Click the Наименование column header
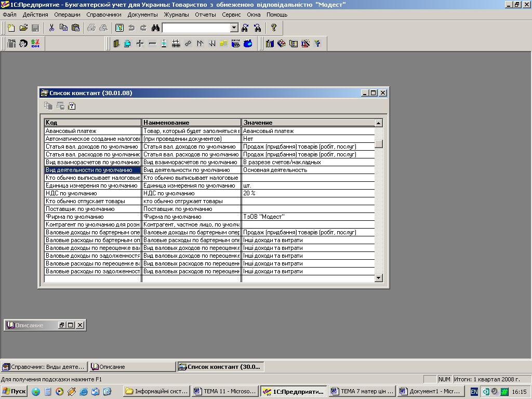This screenshot has height=399, width=532. (x=191, y=123)
